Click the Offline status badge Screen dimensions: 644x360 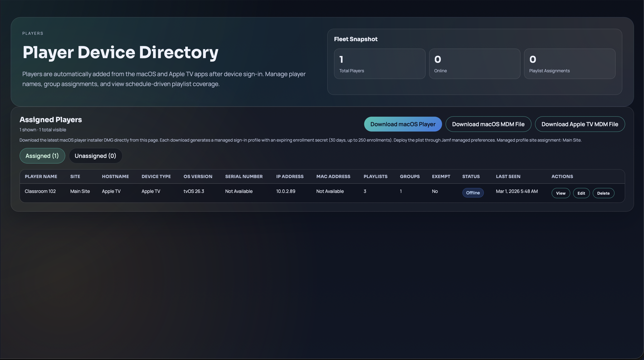[473, 193]
